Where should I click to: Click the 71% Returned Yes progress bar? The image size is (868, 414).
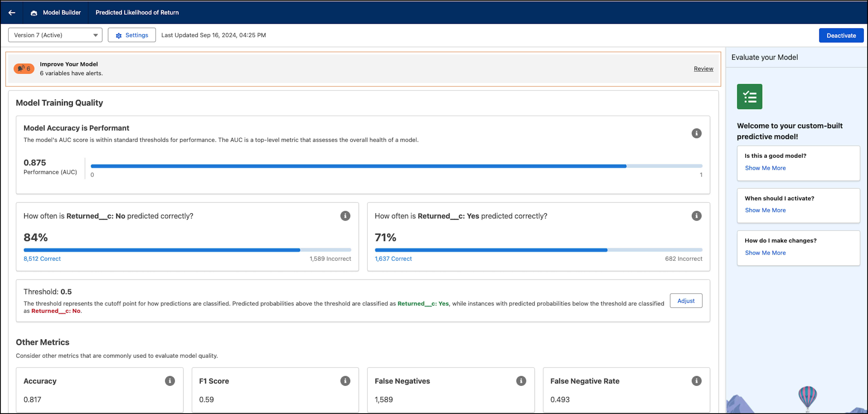tap(539, 250)
